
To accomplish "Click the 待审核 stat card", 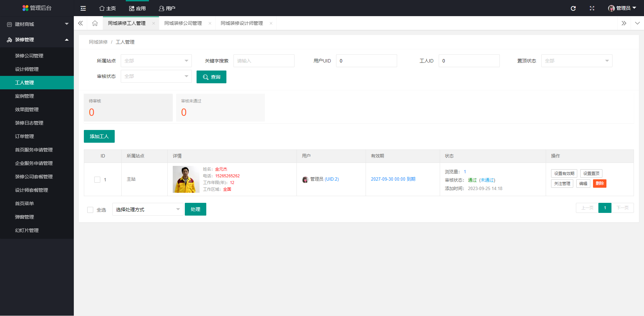I will pos(128,107).
